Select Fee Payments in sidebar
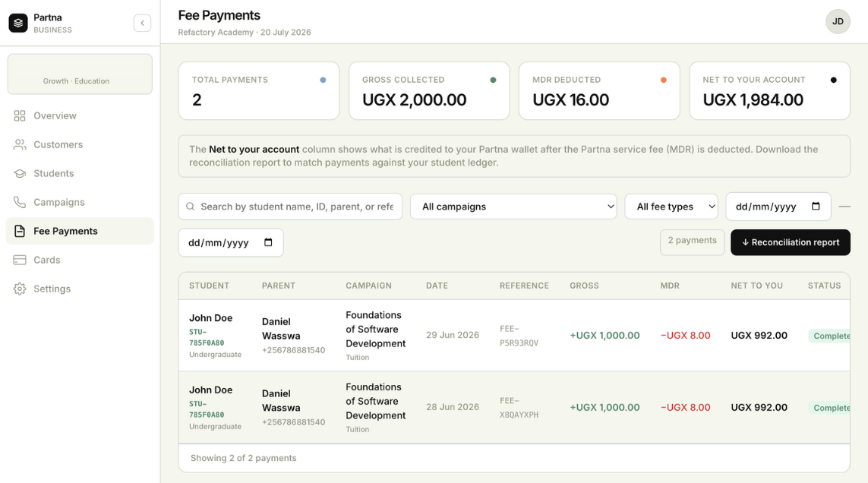 [x=80, y=231]
